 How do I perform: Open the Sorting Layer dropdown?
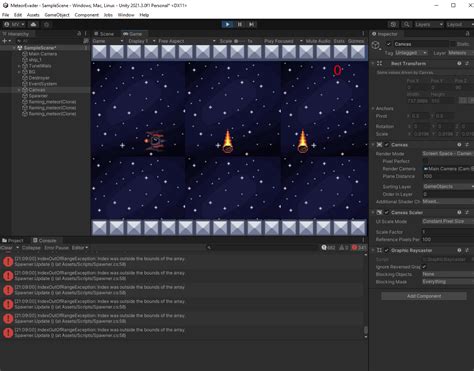tap(448, 186)
